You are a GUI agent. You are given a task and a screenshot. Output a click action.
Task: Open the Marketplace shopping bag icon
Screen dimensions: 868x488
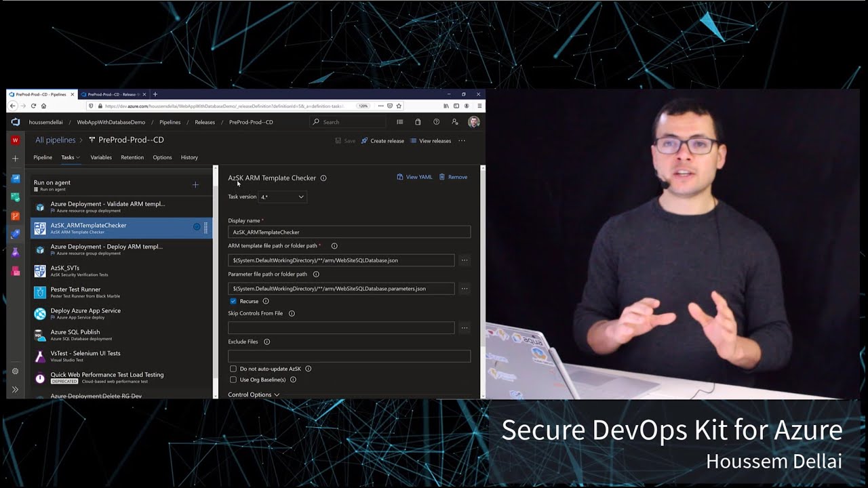[x=418, y=122]
